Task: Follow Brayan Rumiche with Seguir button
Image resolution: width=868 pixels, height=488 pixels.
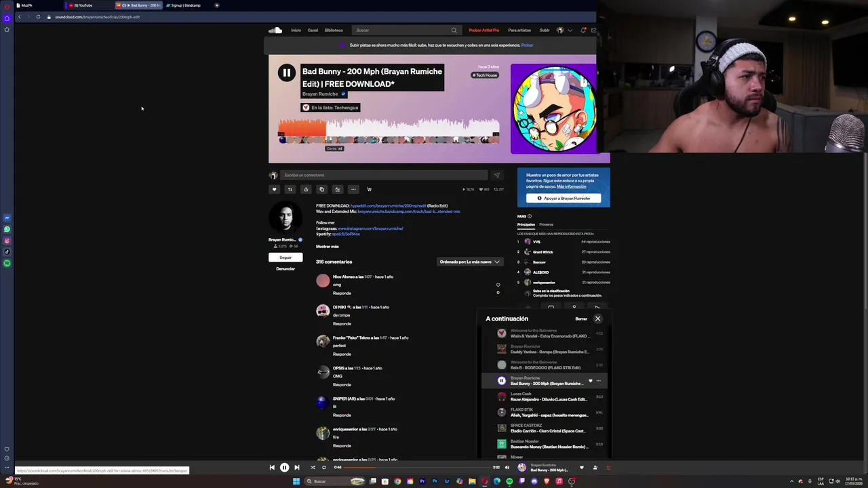Action: 285,258
